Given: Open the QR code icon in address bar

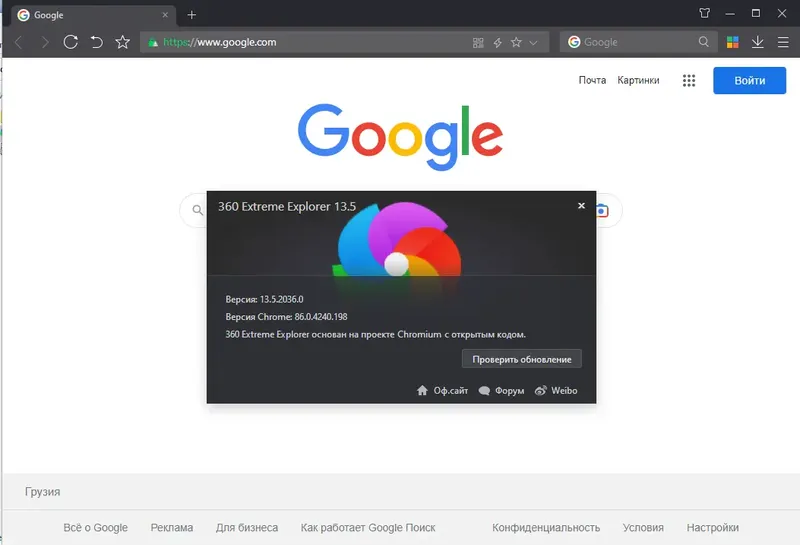Looking at the screenshot, I should tap(478, 43).
